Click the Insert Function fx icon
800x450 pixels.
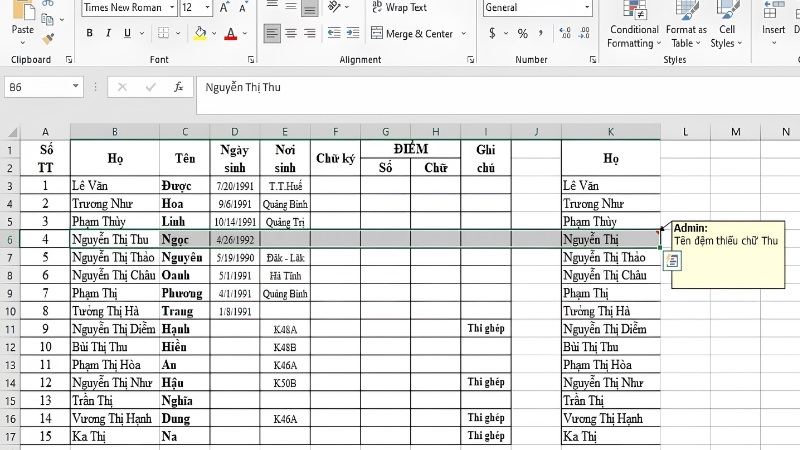pyautogui.click(x=178, y=87)
